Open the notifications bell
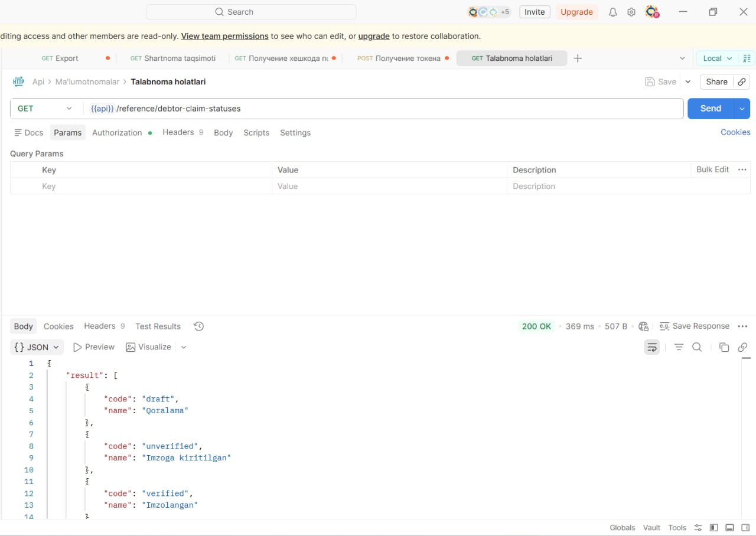Screen dimensions: 756x536 click(x=613, y=12)
